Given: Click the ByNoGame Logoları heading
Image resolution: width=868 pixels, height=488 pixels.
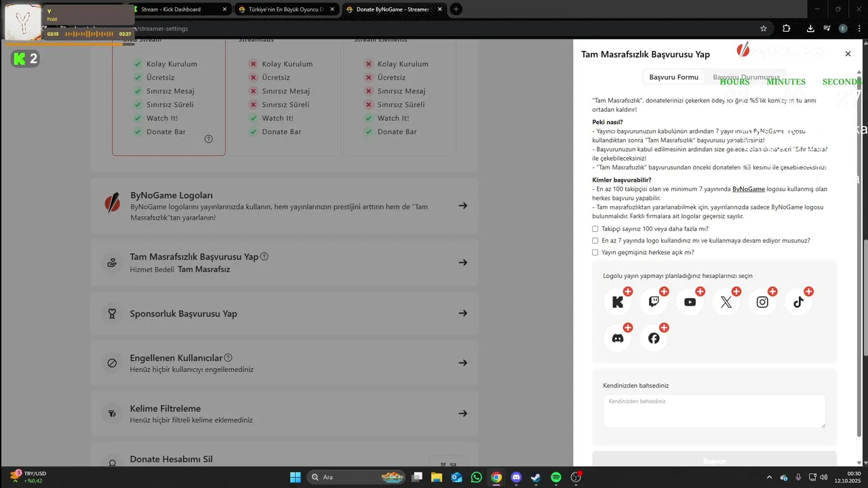Looking at the screenshot, I should click(172, 195).
